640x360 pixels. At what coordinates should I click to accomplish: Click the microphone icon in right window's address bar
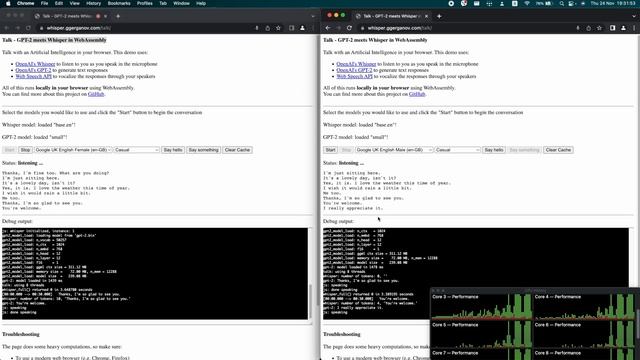point(578,28)
